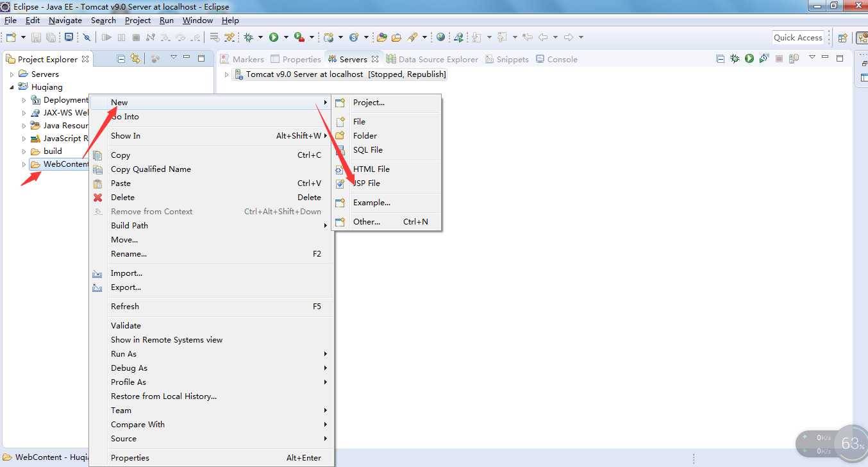Expand Tomcat v9.0 Server entry
868x467 pixels.
pos(226,74)
